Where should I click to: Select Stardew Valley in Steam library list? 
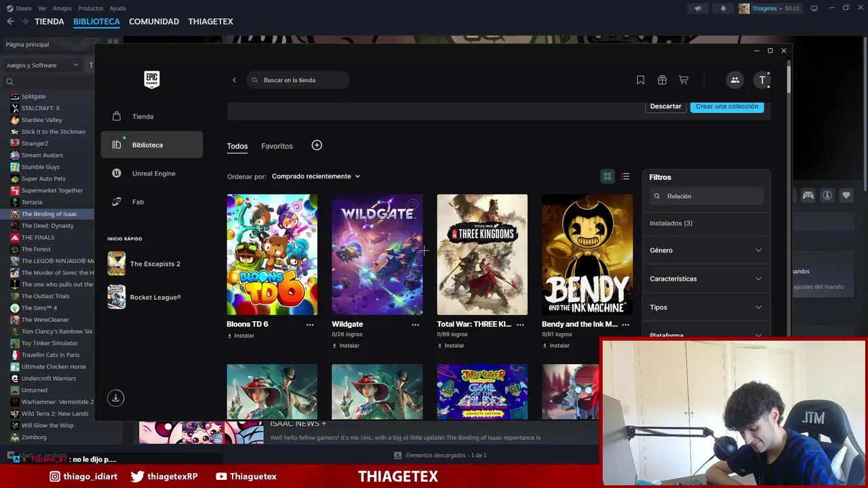pyautogui.click(x=47, y=120)
